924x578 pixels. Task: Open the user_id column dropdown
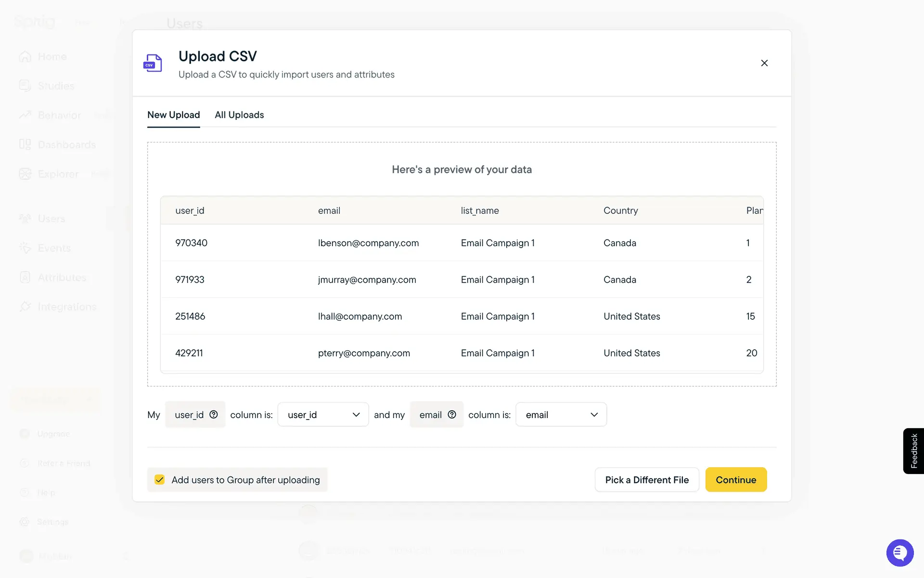pos(323,415)
